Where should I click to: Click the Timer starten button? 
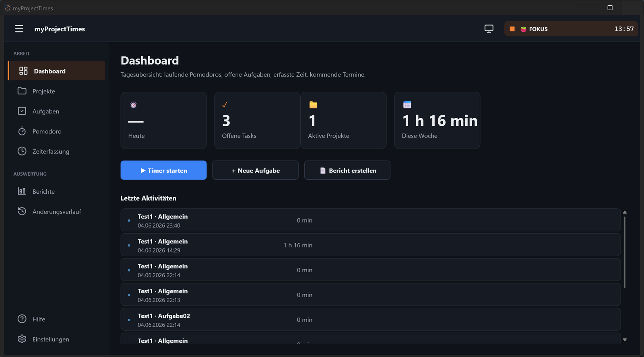163,170
